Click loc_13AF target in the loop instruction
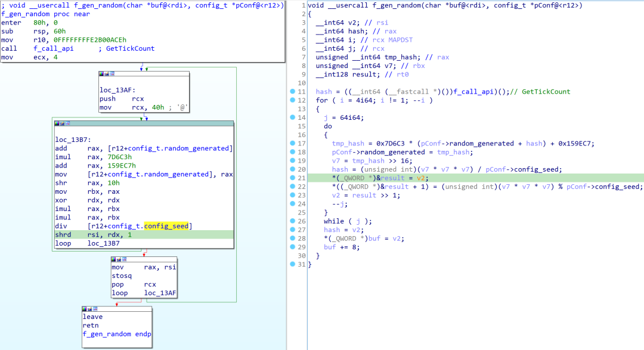Screen dimensions: 644x350 point(160,293)
